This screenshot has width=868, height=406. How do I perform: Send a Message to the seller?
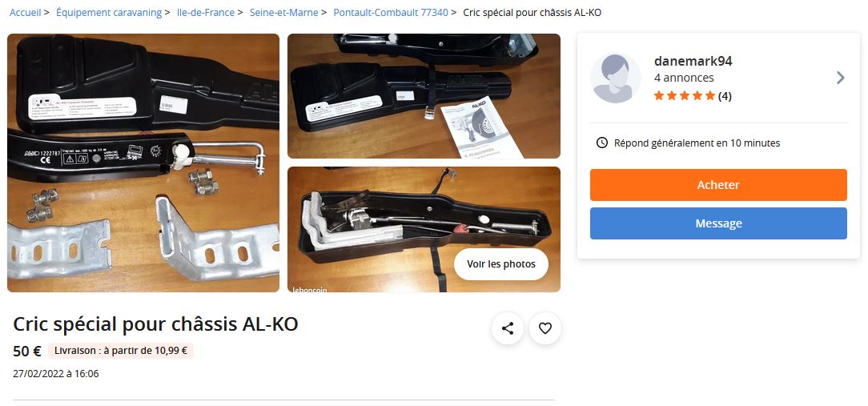coord(718,223)
